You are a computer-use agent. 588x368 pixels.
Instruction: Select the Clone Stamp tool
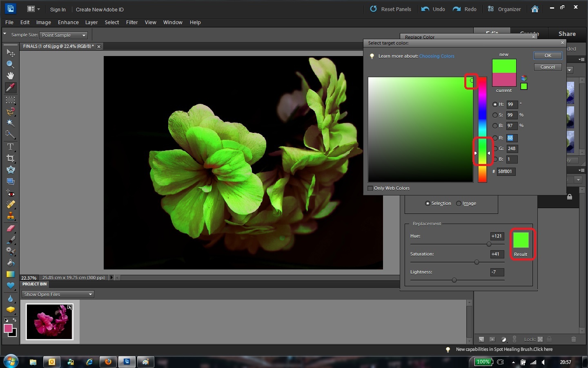coord(10,216)
